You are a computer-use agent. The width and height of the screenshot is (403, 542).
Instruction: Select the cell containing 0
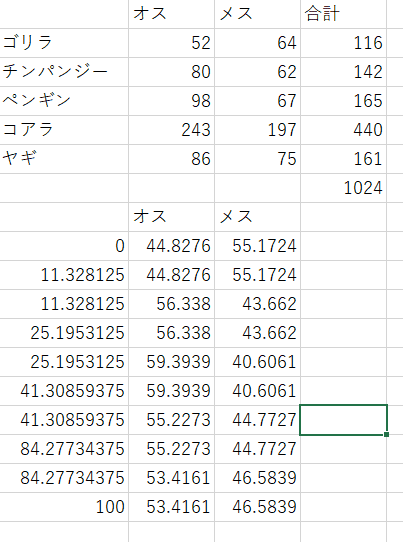(64, 246)
